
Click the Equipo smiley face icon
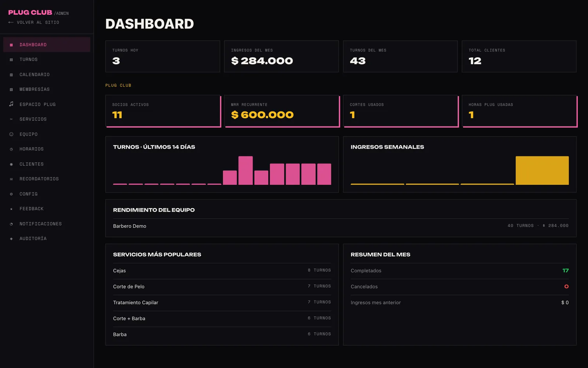point(11,134)
